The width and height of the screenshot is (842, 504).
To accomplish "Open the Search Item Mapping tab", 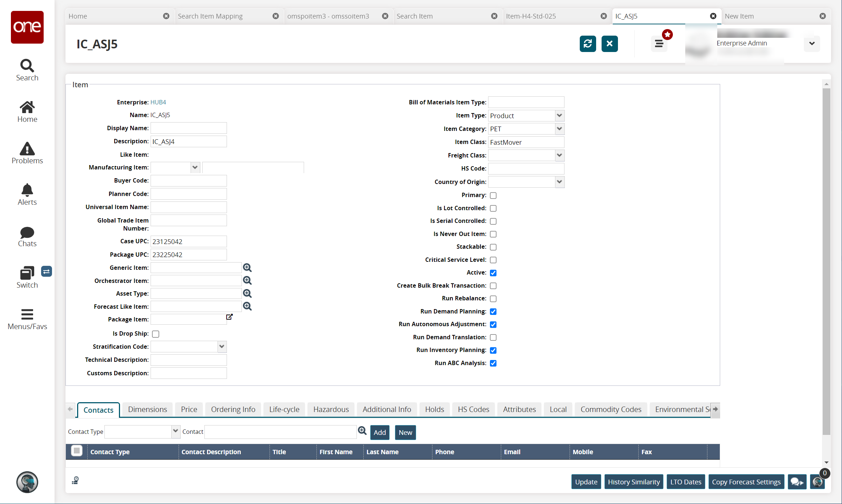I will pos(210,16).
